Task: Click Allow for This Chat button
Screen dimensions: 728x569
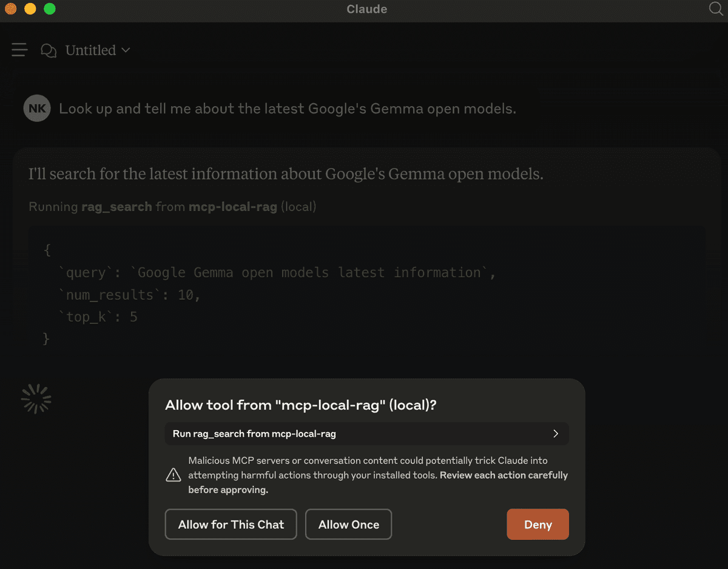Action: (231, 524)
